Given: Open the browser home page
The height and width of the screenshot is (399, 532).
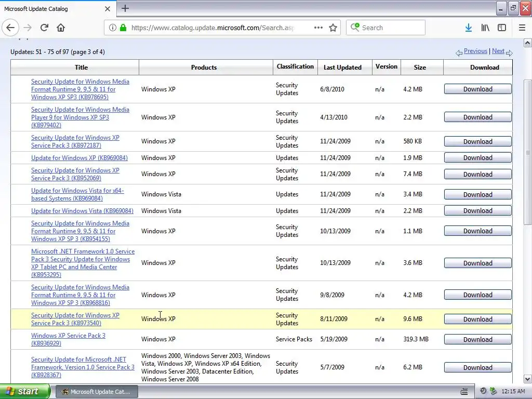Looking at the screenshot, I should 61,28.
